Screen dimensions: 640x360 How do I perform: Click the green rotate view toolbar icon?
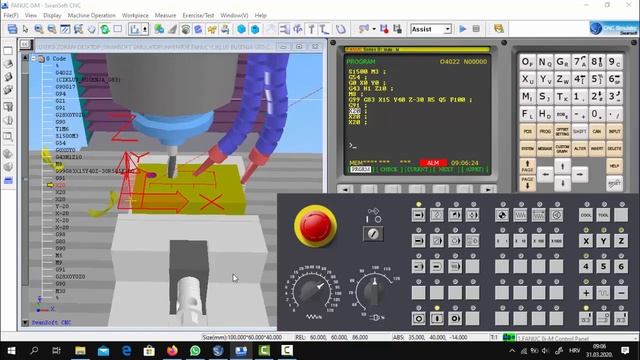pos(105,29)
